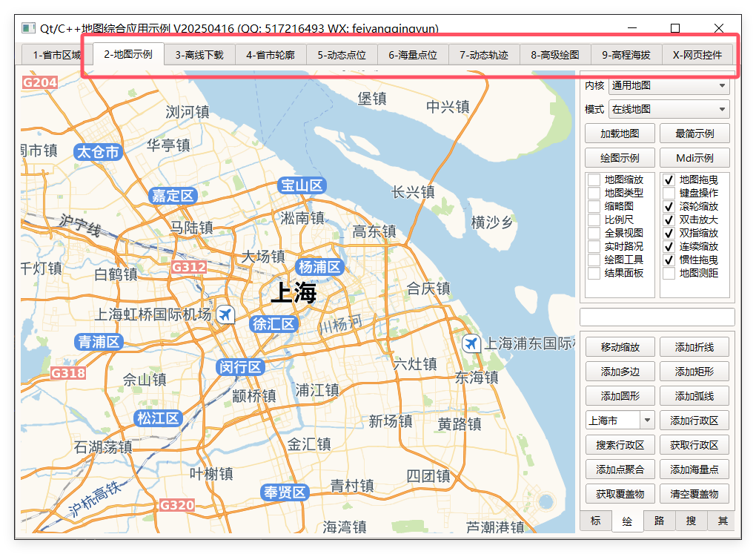This screenshot has height=554, width=756.
Task: Select the bottom 绘 tab
Action: coord(627,521)
